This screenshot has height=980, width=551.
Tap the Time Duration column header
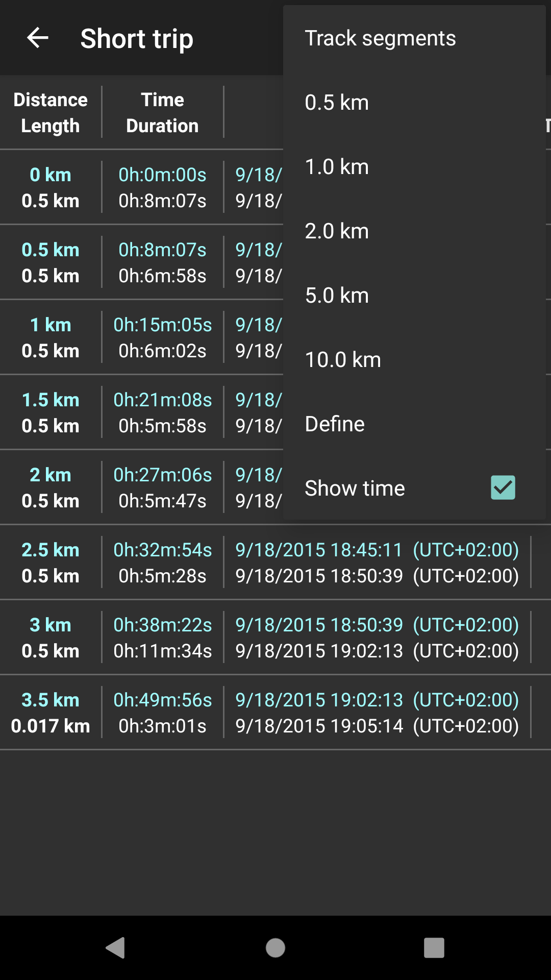coord(162,112)
